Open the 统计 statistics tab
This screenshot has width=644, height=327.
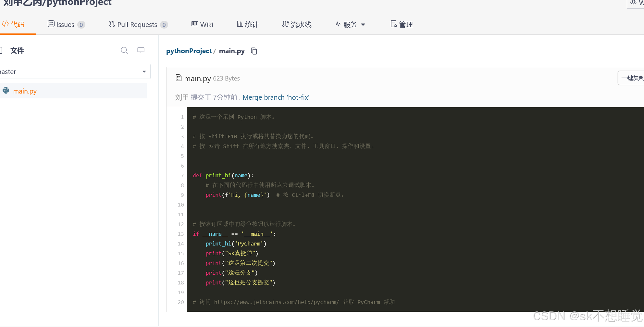coord(248,24)
